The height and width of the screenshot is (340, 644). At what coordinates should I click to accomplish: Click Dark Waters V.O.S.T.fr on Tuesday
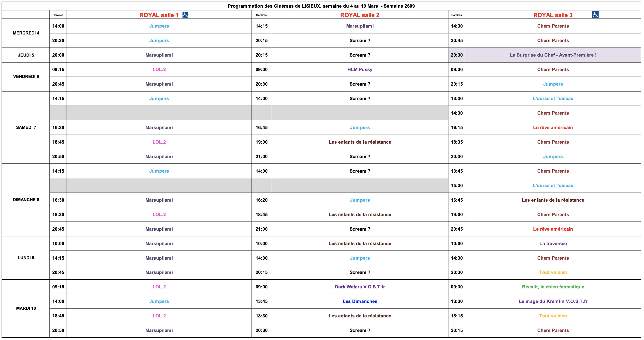click(359, 287)
